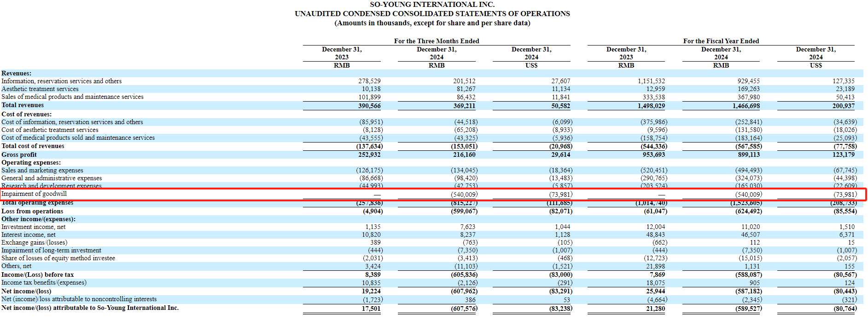Click the medical products sales value 333,538
This screenshot has height=320, width=868.
pos(654,97)
